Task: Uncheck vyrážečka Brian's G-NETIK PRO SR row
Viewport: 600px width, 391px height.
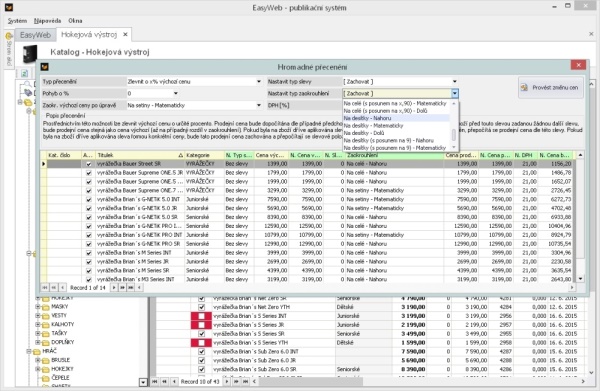Action: click(x=89, y=244)
